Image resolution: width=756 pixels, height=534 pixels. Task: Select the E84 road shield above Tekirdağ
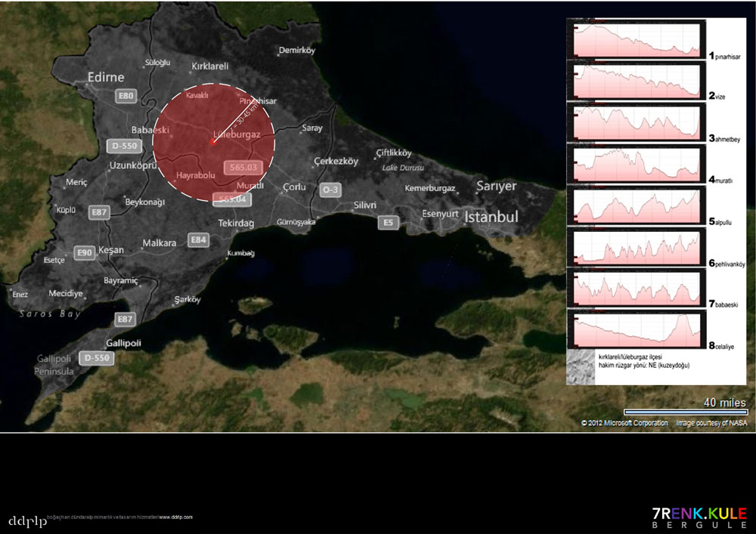pos(198,239)
